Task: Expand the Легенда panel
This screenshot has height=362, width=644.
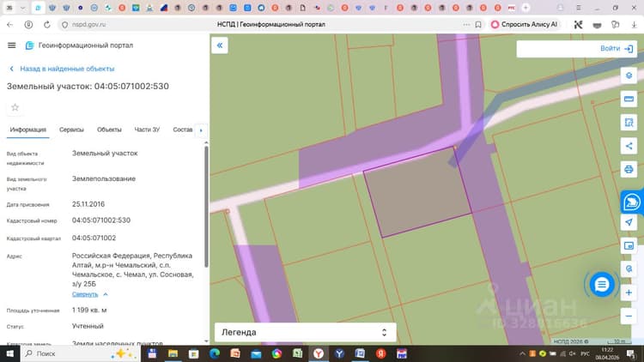Action: 305,332
